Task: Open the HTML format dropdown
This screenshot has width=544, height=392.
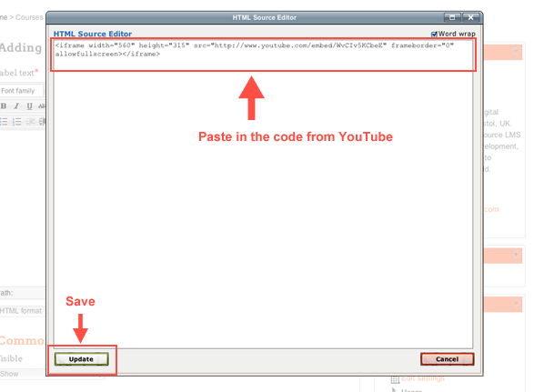Action: 23,311
